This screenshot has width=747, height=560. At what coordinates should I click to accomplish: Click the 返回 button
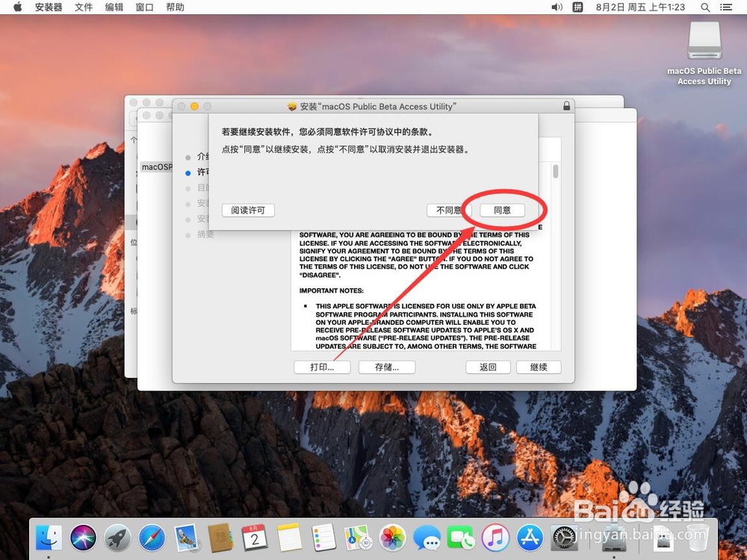click(488, 367)
